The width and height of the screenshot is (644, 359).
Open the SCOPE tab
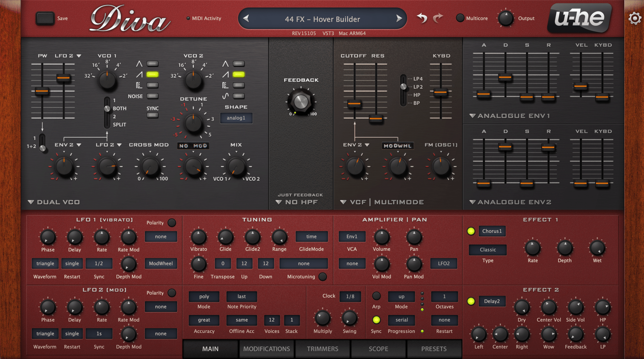pos(378,349)
